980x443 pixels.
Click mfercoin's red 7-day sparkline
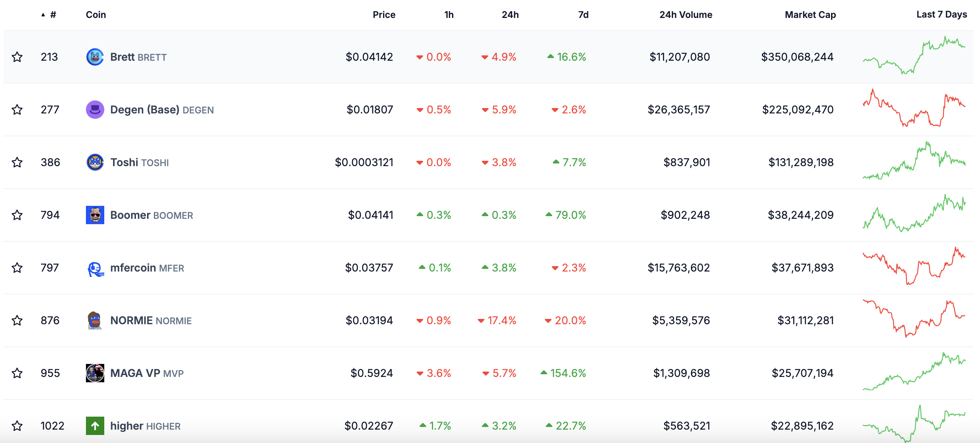(914, 266)
